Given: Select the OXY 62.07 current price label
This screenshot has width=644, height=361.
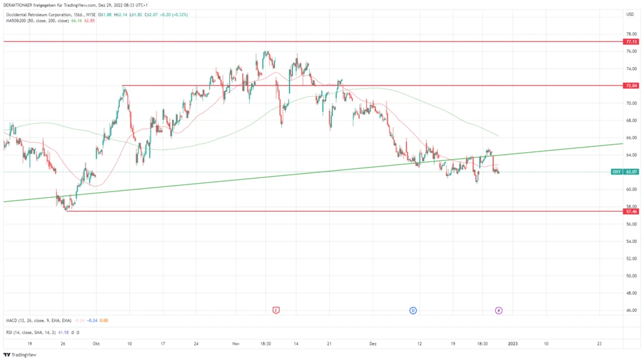Looking at the screenshot, I should (x=624, y=171).
